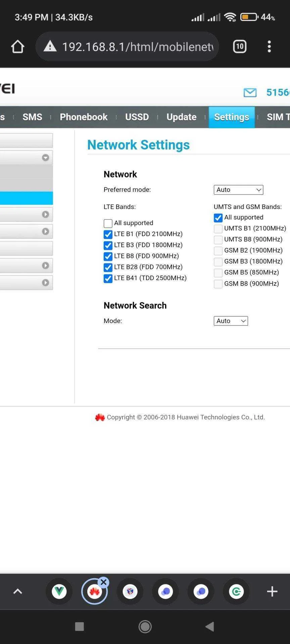Tap the browser home icon

point(17,47)
